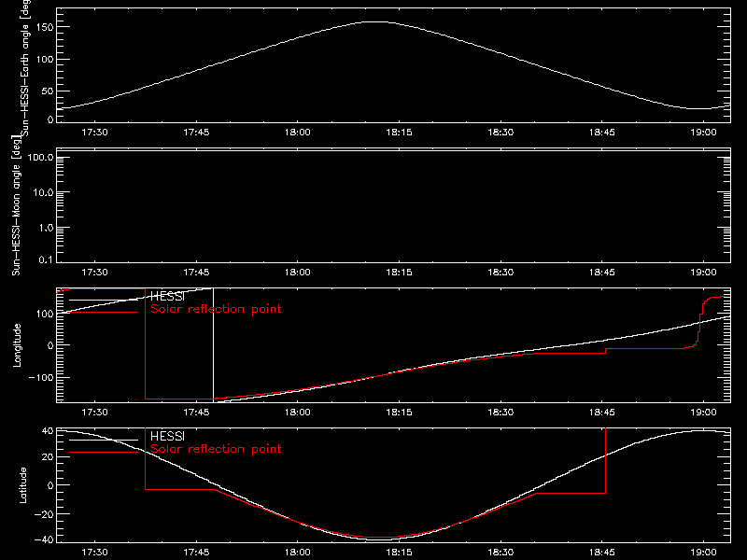Select the 19:00 label under Earth angle plot
The width and height of the screenshot is (747, 560).
click(x=703, y=133)
